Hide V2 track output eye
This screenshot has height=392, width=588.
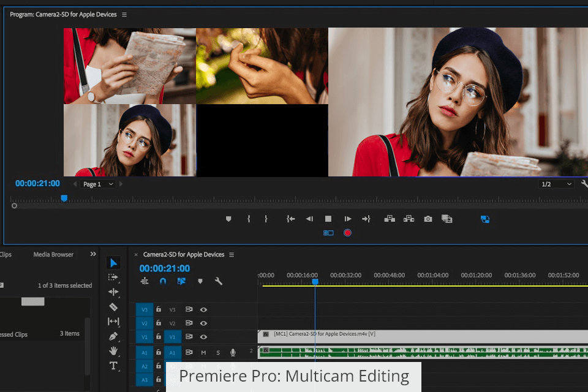[x=203, y=323]
